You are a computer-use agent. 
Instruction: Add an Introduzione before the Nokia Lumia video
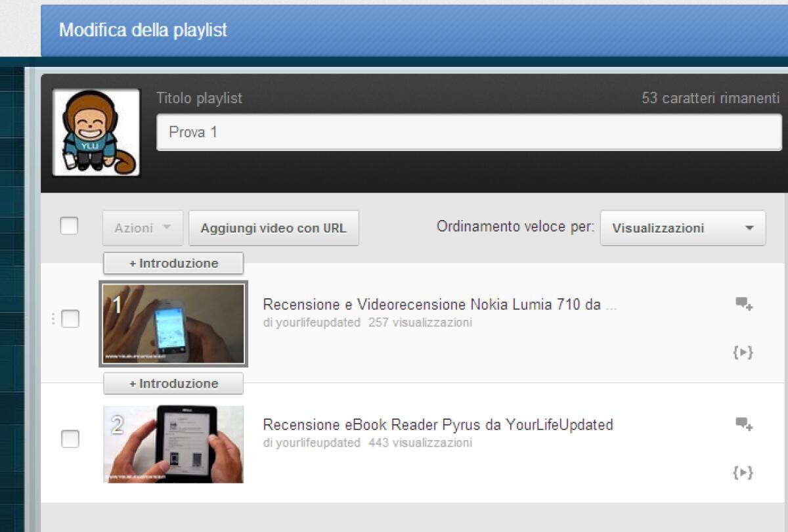173,263
